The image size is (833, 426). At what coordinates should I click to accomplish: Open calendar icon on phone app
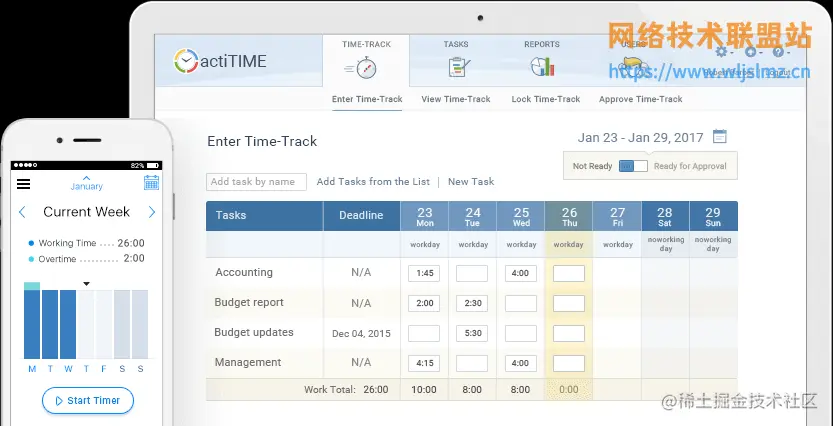[x=151, y=183]
